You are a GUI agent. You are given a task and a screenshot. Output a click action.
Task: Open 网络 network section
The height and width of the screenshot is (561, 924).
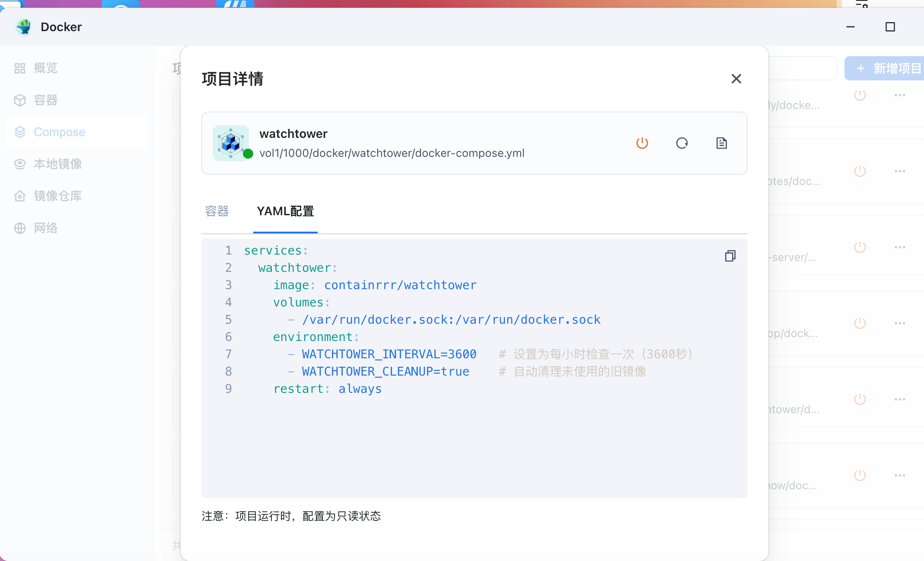[45, 228]
